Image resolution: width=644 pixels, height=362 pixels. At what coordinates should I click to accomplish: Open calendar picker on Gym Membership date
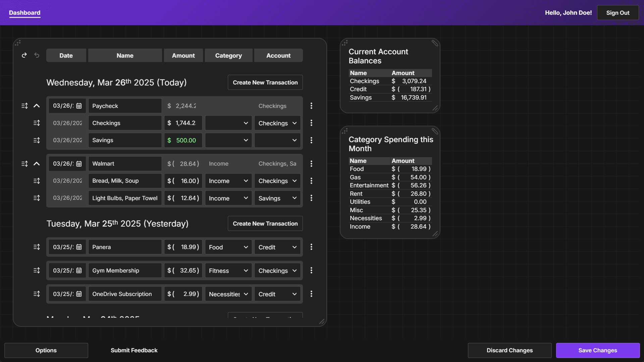pyautogui.click(x=79, y=270)
